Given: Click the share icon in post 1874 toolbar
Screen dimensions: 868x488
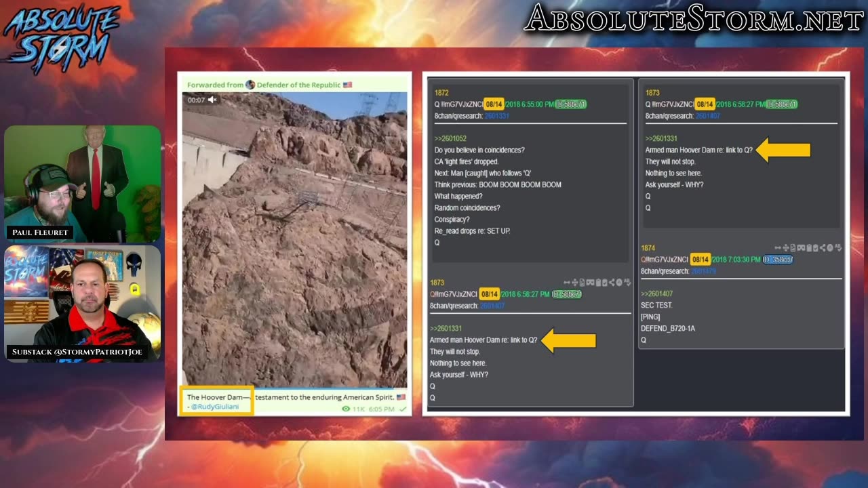Looking at the screenshot, I should 823,248.
